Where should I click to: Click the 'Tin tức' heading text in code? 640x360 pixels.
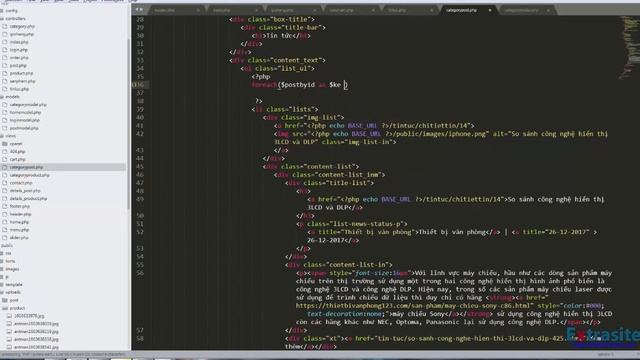279,36
